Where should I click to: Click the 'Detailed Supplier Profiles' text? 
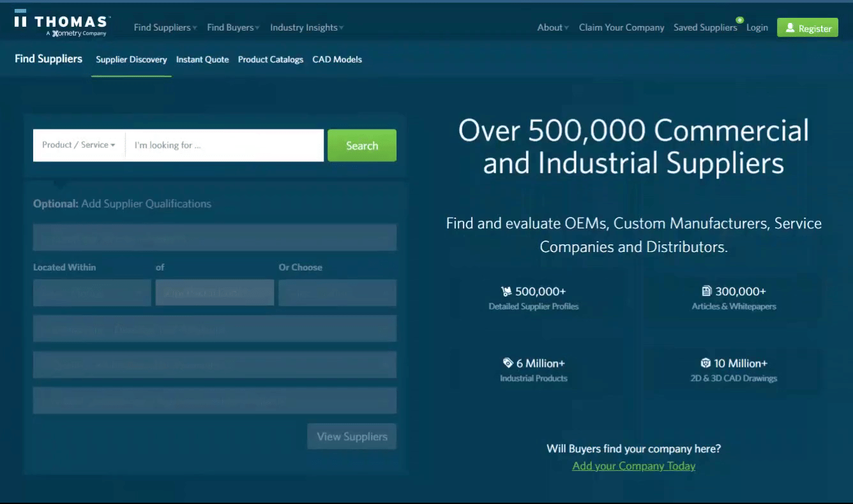click(x=534, y=306)
